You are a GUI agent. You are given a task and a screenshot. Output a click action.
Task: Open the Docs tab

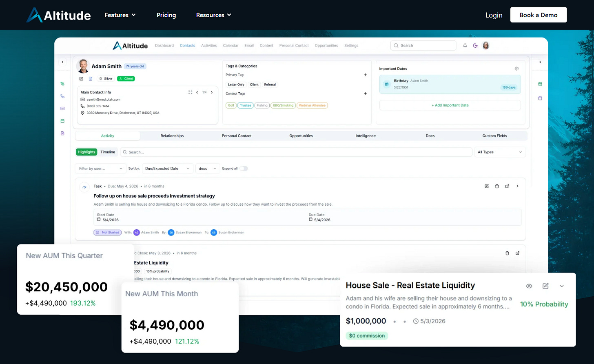[x=430, y=136]
